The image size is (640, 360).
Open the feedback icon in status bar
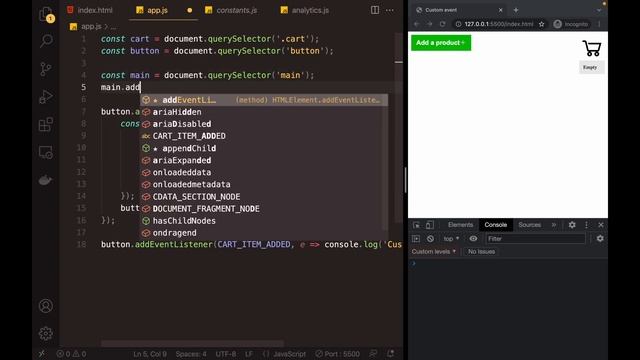click(x=373, y=353)
